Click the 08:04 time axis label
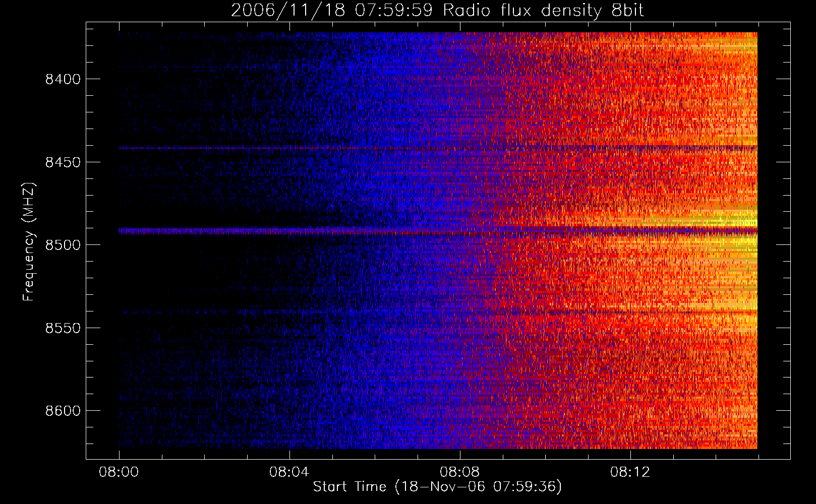Viewport: 816px width, 504px height. pyautogui.click(x=289, y=472)
